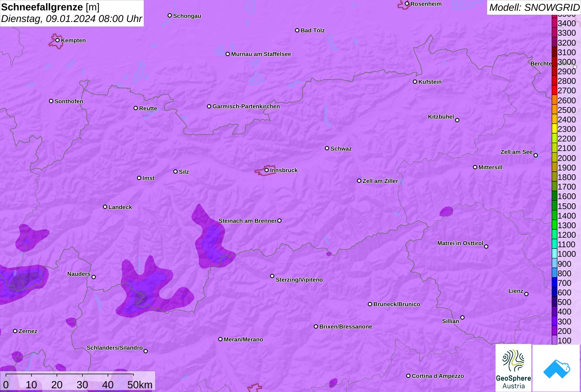Click the Reutte label
581x392 pixels.
148,108
